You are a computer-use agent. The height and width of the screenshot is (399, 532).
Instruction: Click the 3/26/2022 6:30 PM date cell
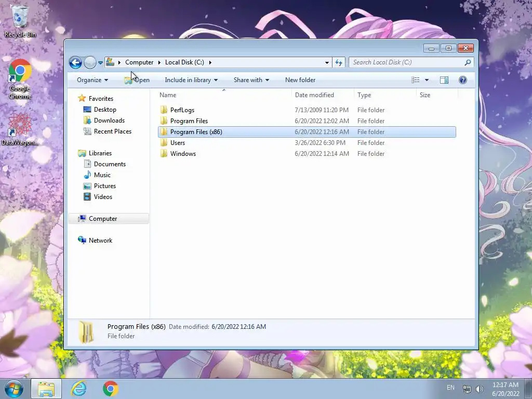(x=320, y=143)
